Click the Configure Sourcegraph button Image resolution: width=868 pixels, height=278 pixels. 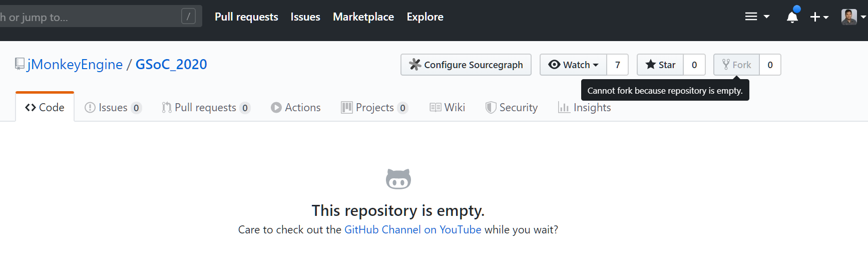[x=466, y=65]
